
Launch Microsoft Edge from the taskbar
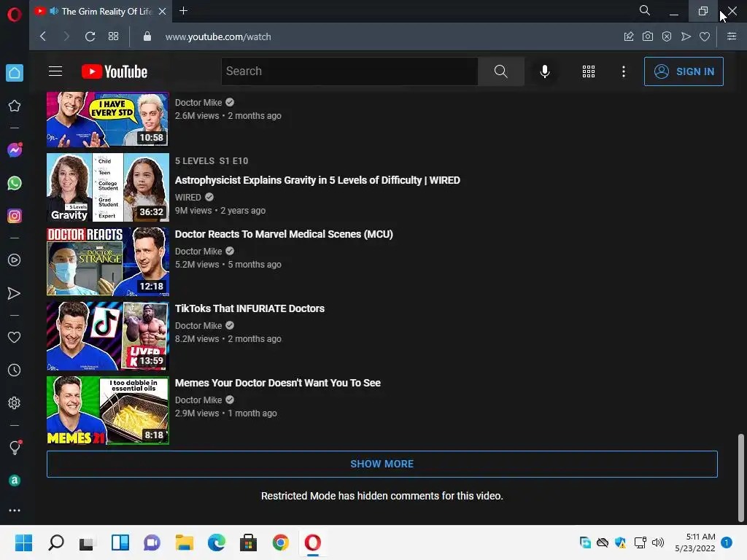click(216, 542)
